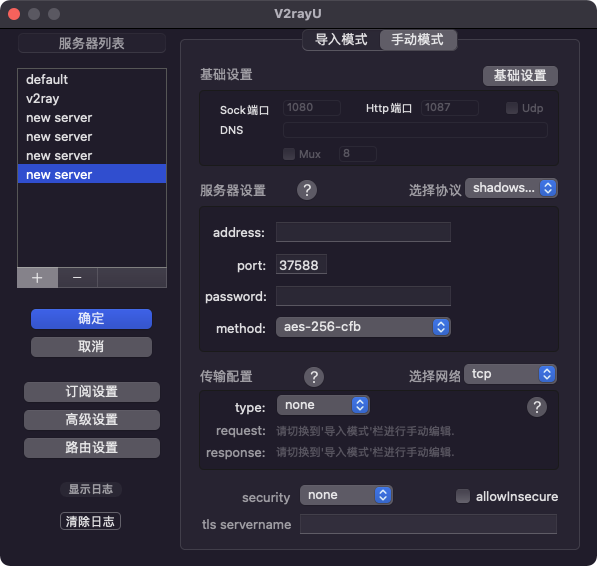This screenshot has width=597, height=566.
Task: Open help icon beside type row
Action: tap(537, 407)
